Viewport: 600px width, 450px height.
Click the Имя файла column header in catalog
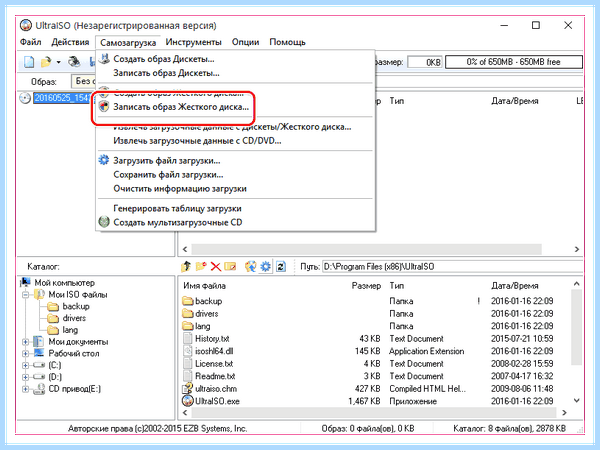point(204,286)
